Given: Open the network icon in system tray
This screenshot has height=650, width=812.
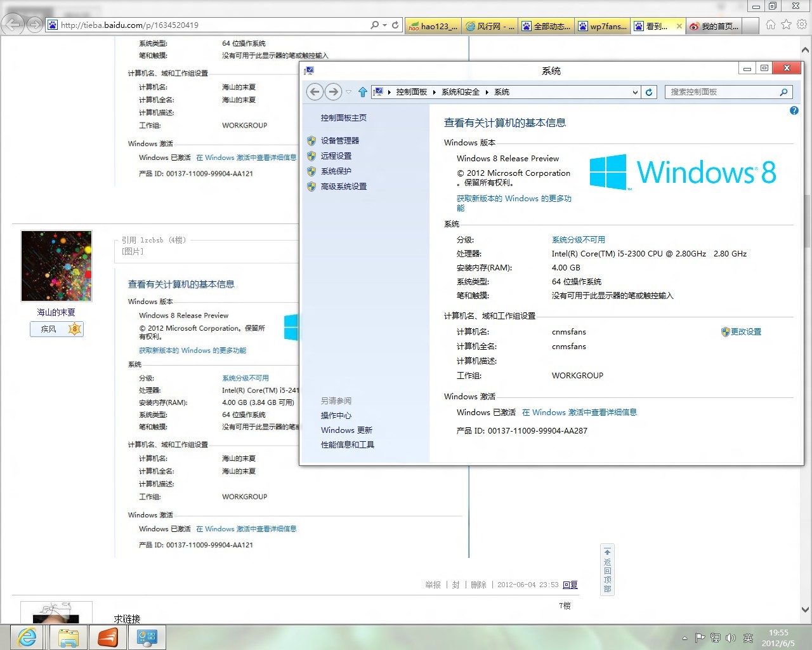Looking at the screenshot, I should coord(716,638).
